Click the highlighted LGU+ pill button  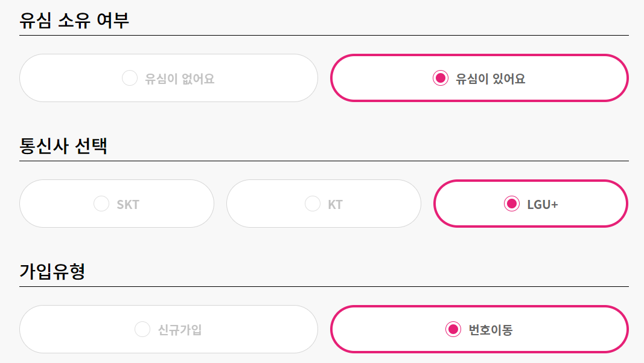point(530,204)
